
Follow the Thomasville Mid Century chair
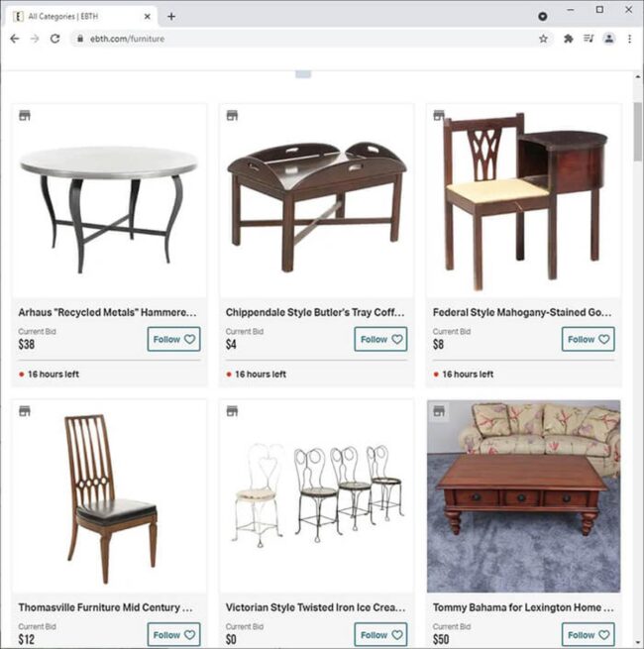[x=173, y=634]
